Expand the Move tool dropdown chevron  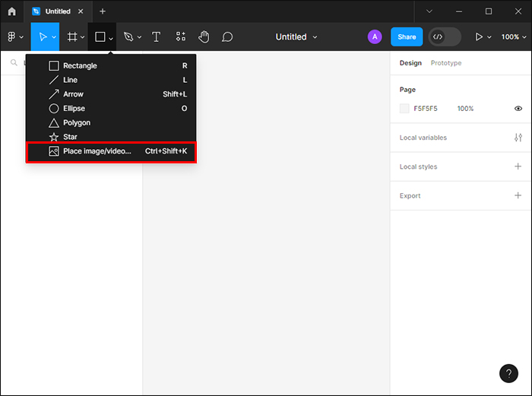[54, 37]
